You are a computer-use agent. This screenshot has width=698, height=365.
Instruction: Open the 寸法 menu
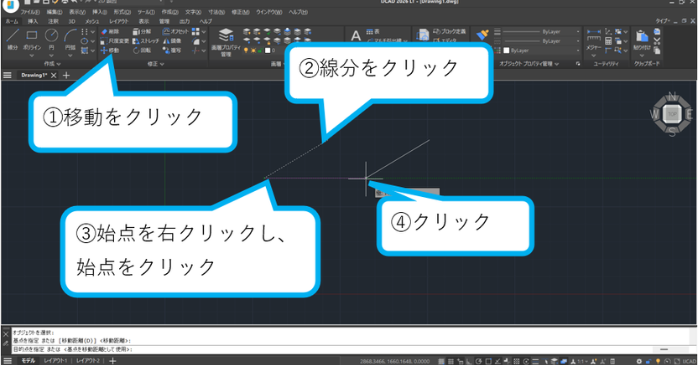point(216,12)
